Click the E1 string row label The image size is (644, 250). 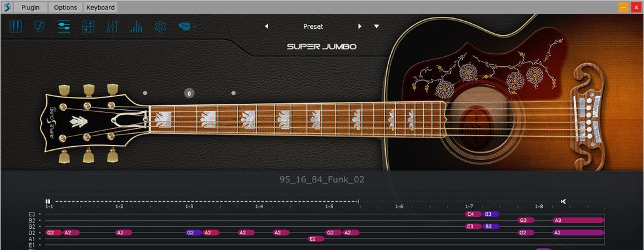click(32, 245)
